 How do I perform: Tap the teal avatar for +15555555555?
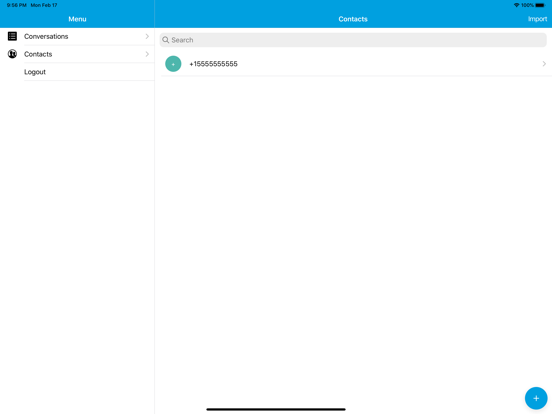coord(173,64)
